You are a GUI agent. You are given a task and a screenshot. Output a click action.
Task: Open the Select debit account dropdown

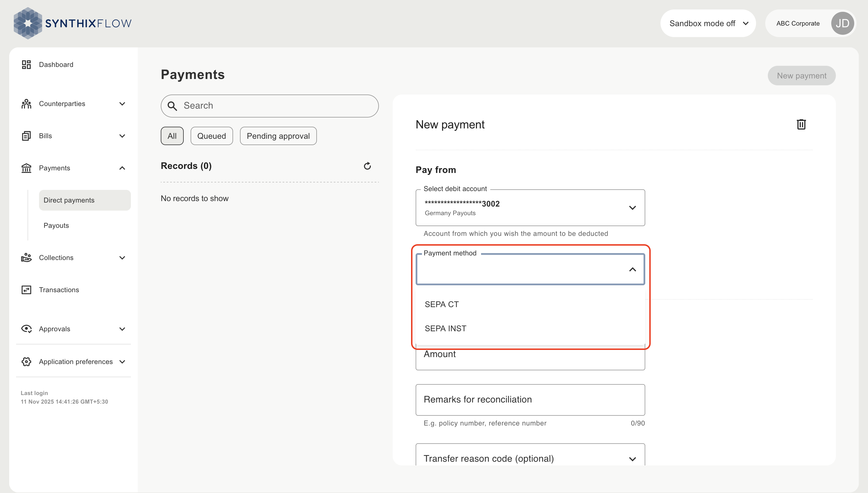(530, 207)
